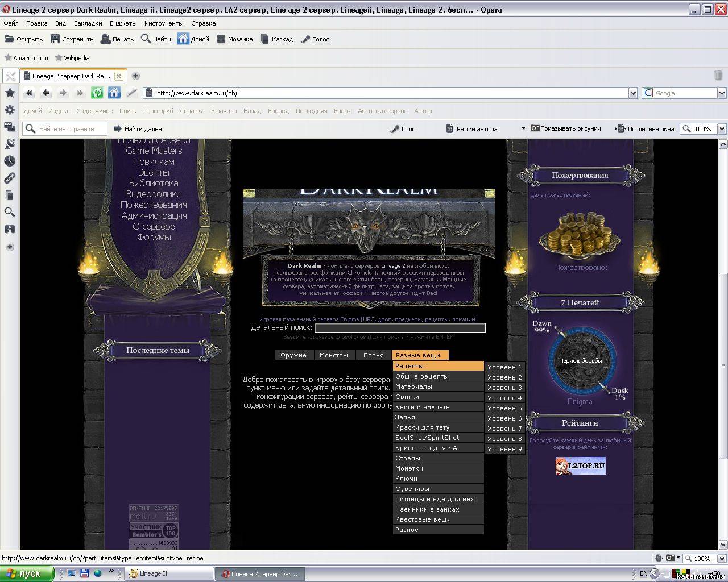Viewport: 728px width, 582px height.
Task: Click the Домой toolbar button
Action: point(193,39)
